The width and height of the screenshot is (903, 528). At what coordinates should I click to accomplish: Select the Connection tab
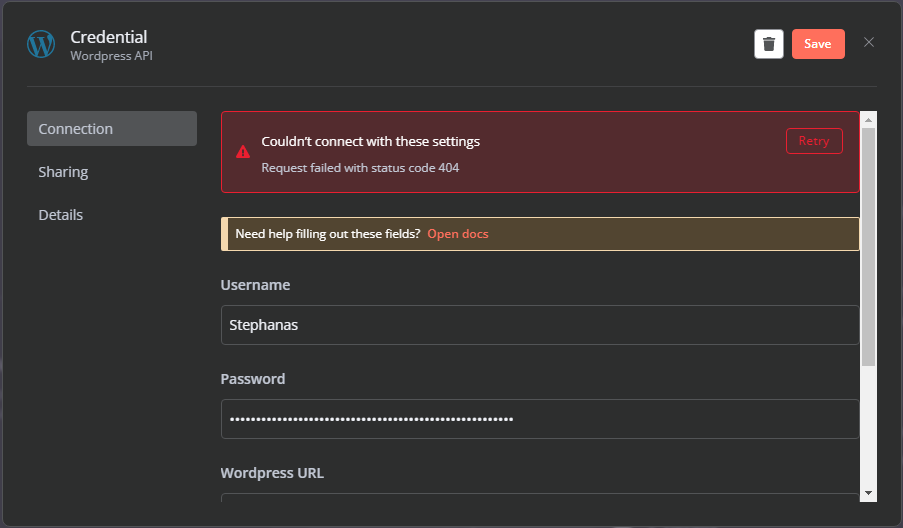click(112, 128)
